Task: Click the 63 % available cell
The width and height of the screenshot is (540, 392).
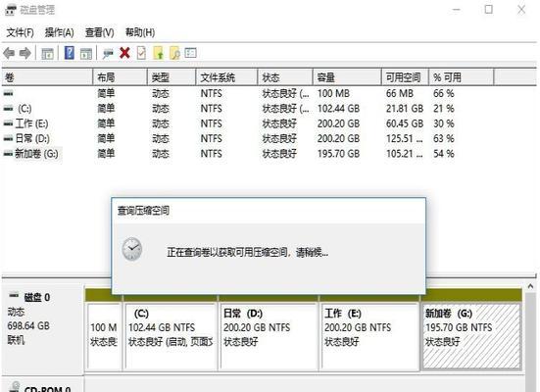Action: pos(444,138)
